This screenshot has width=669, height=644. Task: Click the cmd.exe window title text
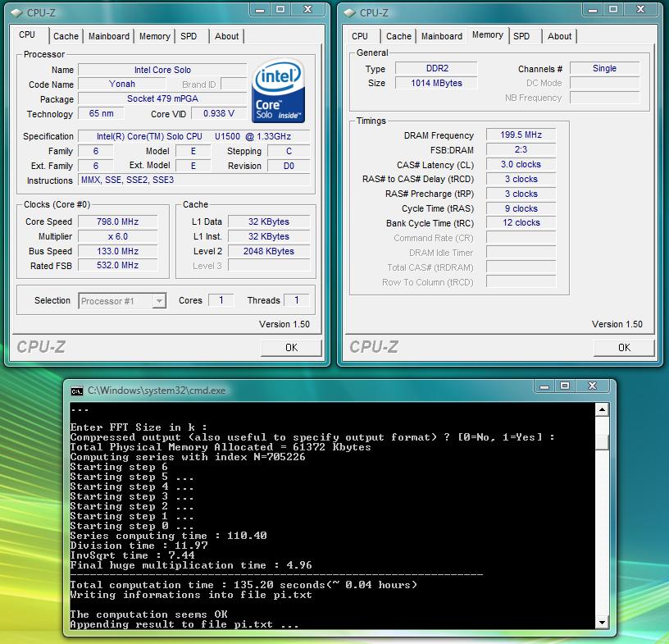[x=157, y=391]
